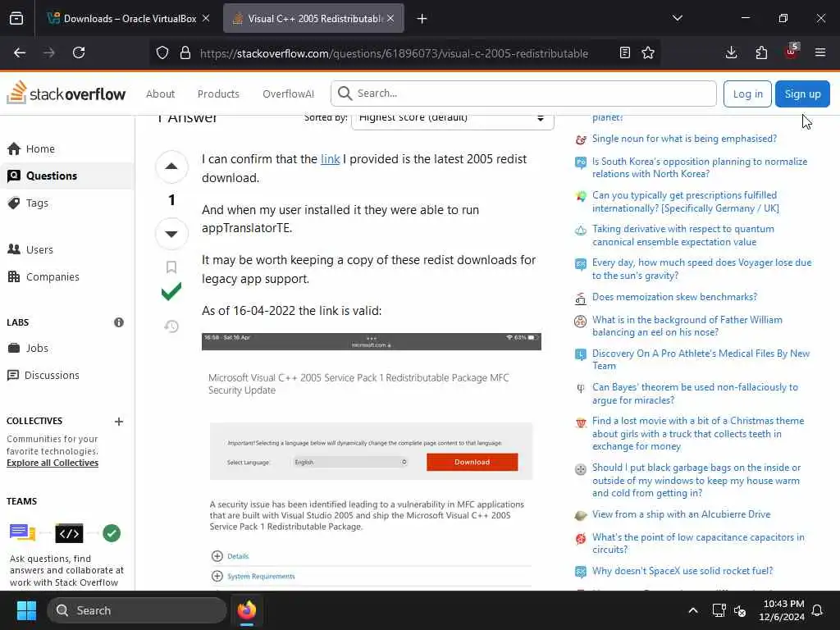Show Labs information icon

tap(119, 322)
